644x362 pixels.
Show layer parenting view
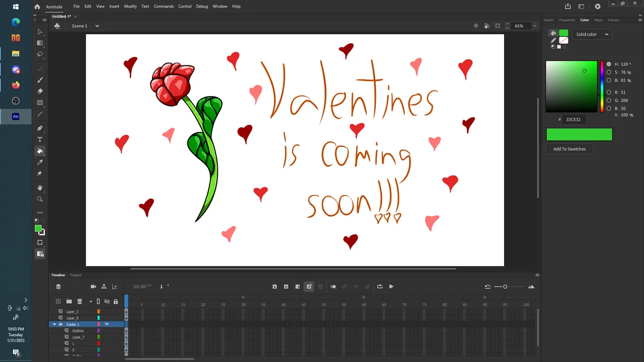(104, 287)
